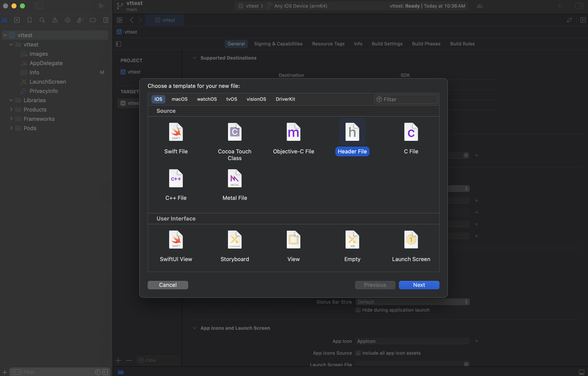Toggle Hide during application launch checkbox

coord(358,310)
